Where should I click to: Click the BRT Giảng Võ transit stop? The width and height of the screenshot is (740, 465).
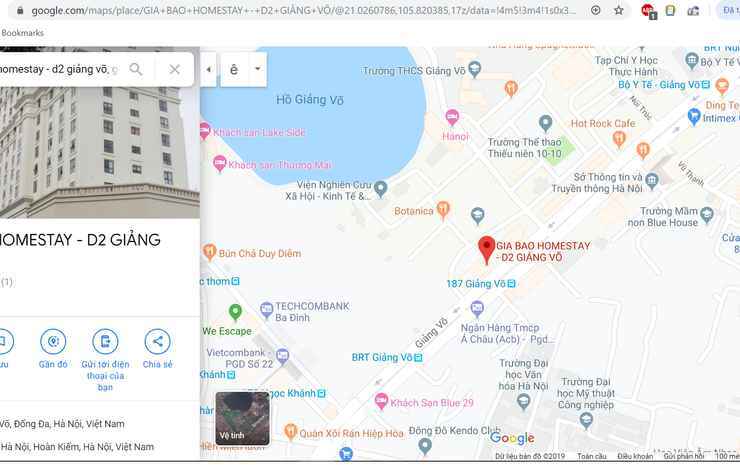[x=387, y=357]
